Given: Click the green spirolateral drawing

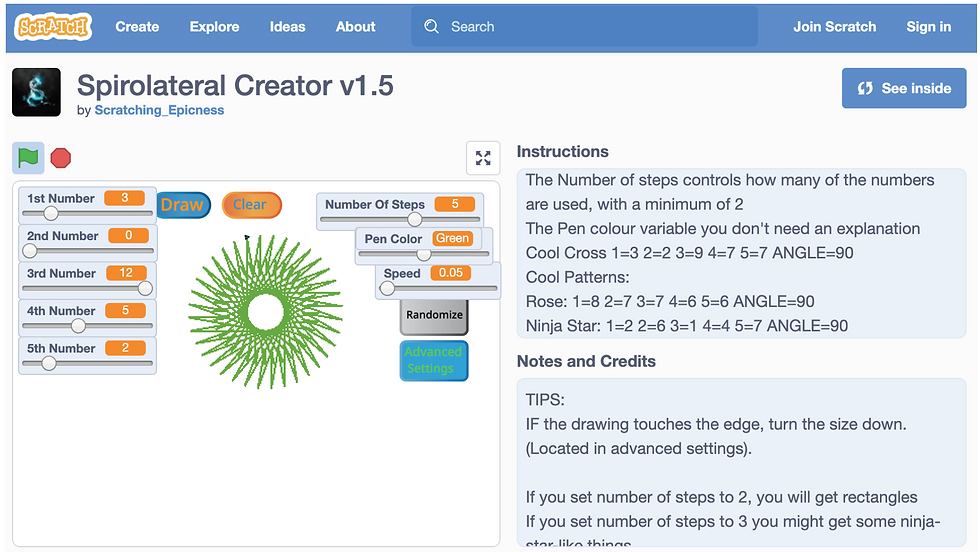Looking at the screenshot, I should tap(266, 311).
